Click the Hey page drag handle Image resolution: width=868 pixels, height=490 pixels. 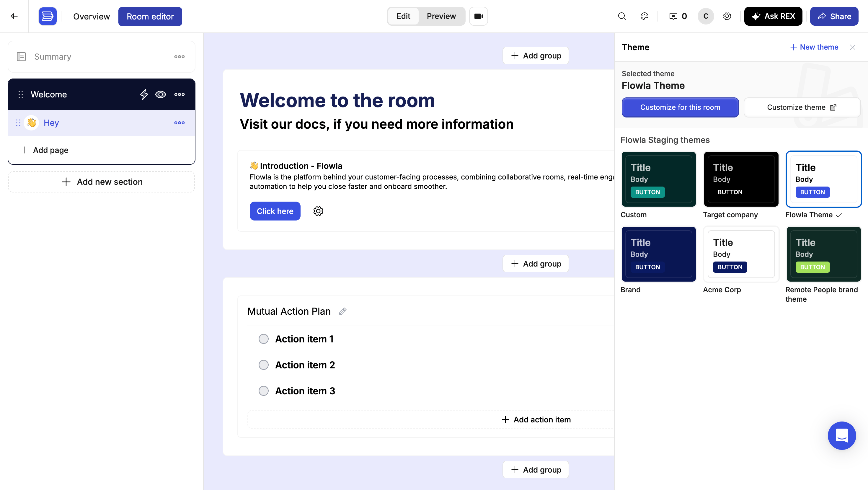(18, 123)
